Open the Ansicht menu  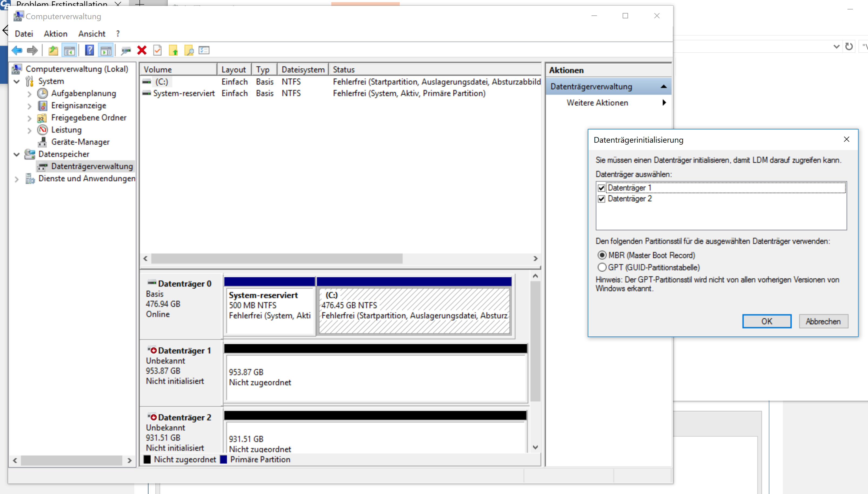[92, 34]
